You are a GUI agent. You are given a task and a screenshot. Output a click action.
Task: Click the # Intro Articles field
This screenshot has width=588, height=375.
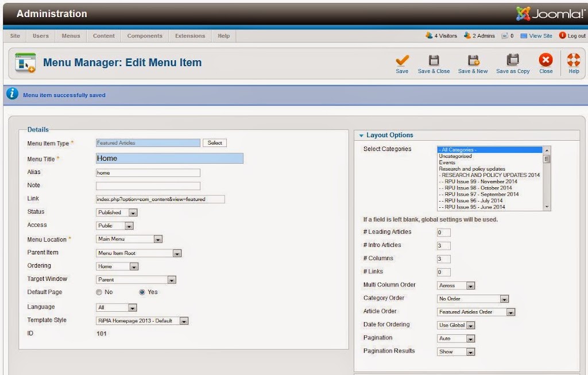tap(444, 246)
